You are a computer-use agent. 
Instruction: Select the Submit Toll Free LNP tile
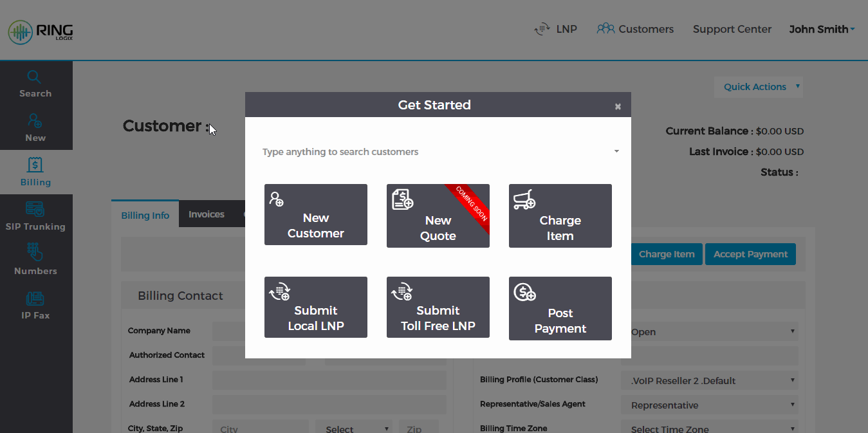pos(438,307)
